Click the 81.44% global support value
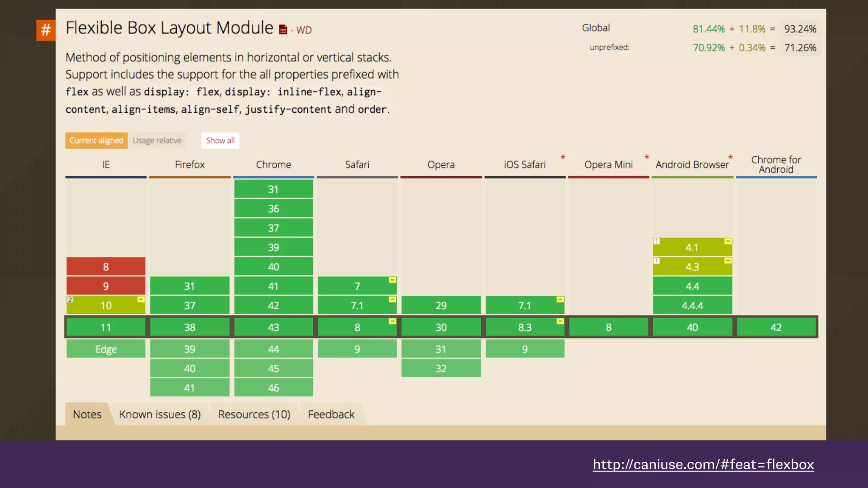The image size is (868, 488). 709,29
